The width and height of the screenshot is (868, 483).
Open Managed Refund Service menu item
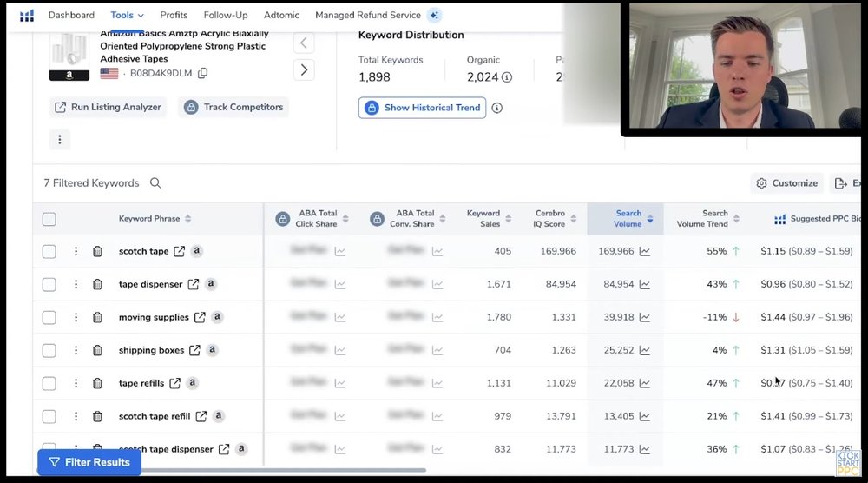click(367, 16)
